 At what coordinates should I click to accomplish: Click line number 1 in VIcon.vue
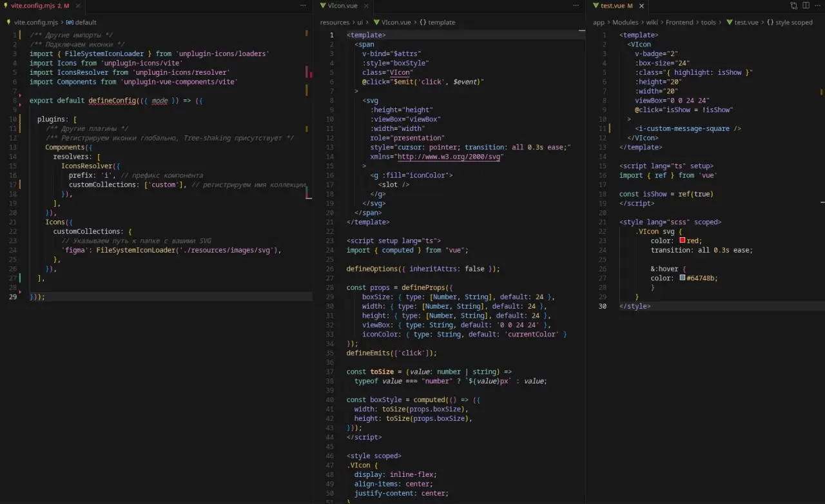332,35
